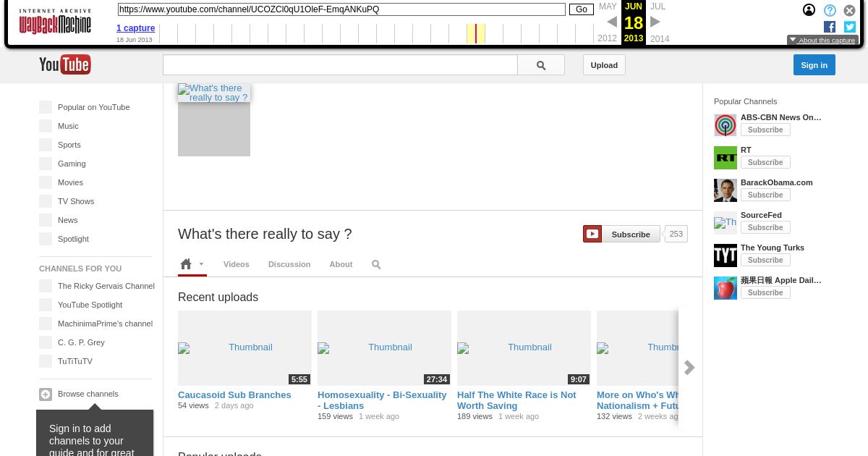Click Browse channels link
This screenshot has width=868, height=456.
88,394
